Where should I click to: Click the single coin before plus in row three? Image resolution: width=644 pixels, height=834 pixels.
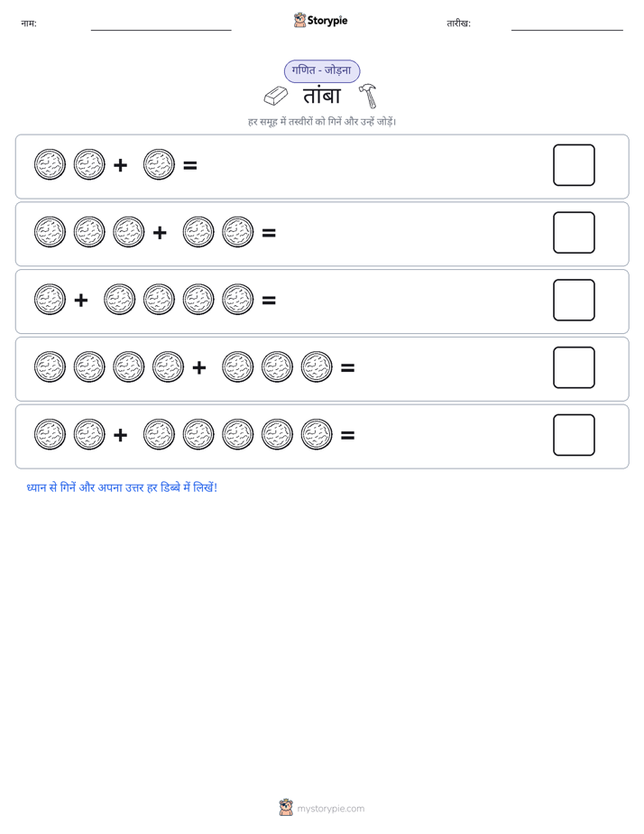click(x=50, y=300)
